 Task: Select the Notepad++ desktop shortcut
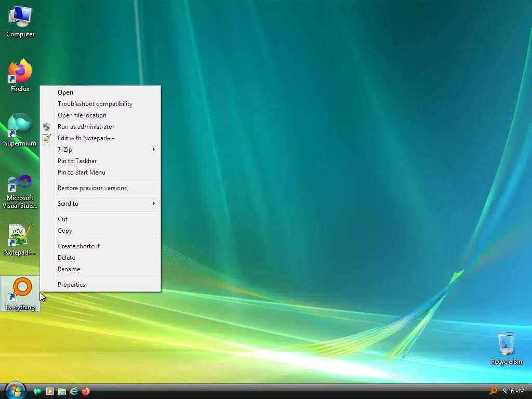click(20, 240)
